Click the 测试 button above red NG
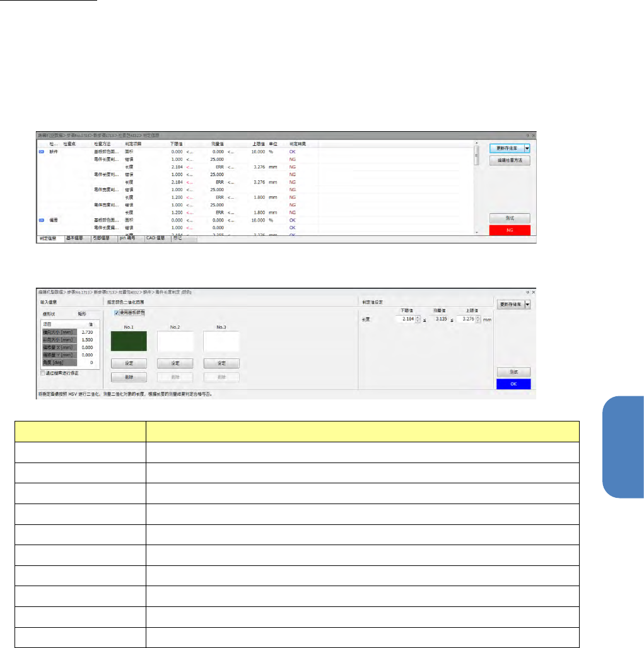644x648 pixels. click(510, 218)
